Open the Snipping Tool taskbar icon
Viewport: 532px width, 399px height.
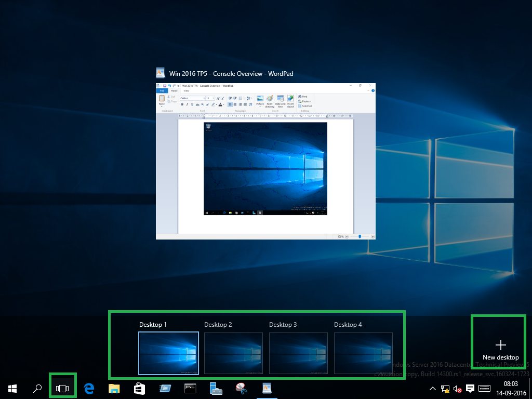click(241, 389)
